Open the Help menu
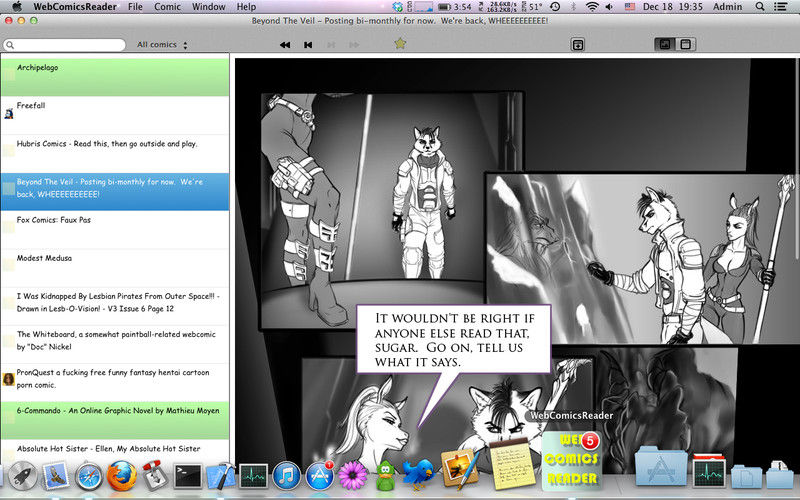 coord(246,7)
